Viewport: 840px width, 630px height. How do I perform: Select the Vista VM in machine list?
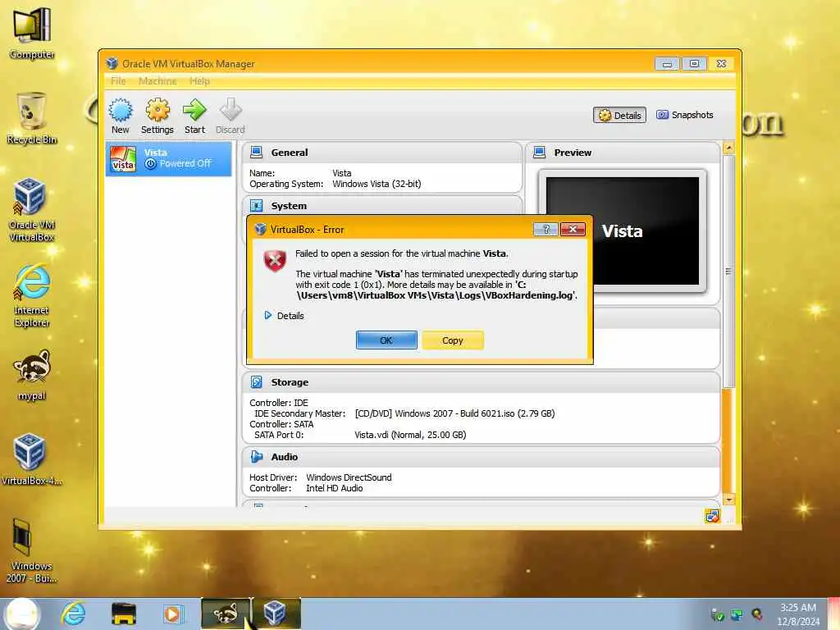169,158
